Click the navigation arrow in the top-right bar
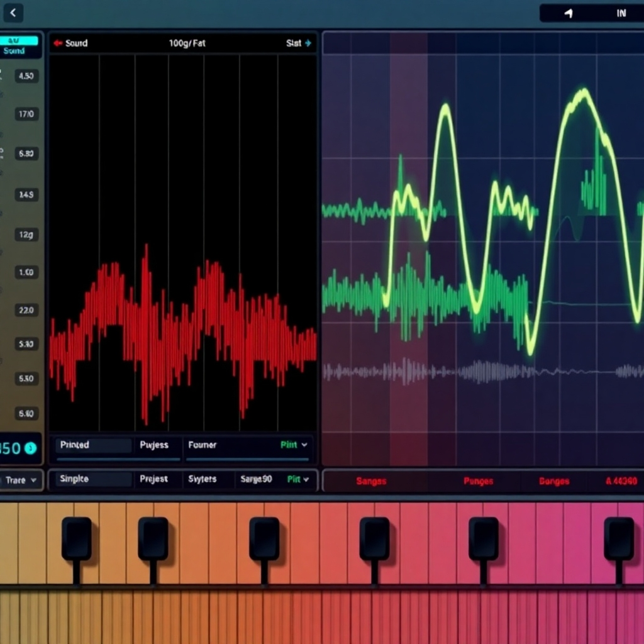 (x=568, y=12)
